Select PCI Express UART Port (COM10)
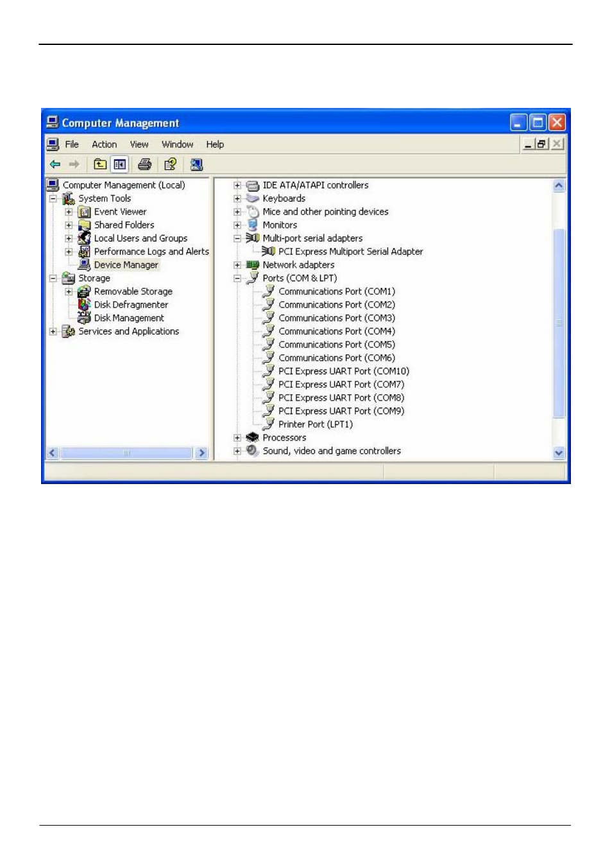This screenshot has width=612, height=868. (344, 371)
